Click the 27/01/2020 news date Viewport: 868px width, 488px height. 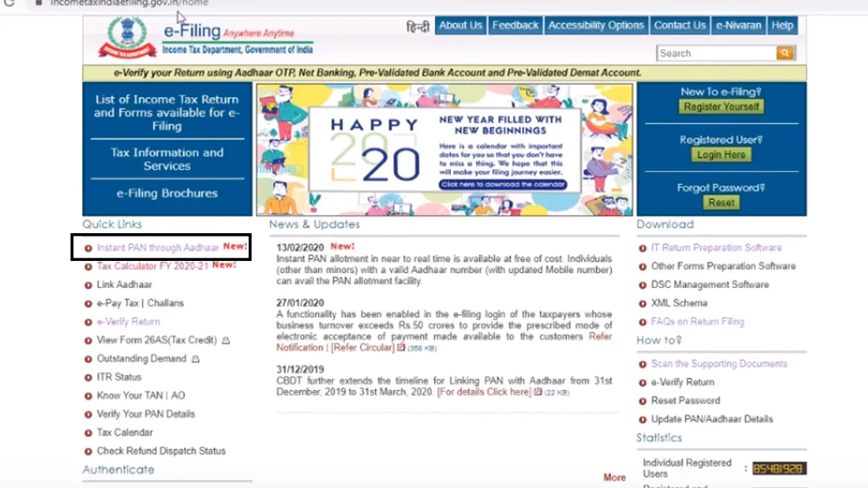300,303
